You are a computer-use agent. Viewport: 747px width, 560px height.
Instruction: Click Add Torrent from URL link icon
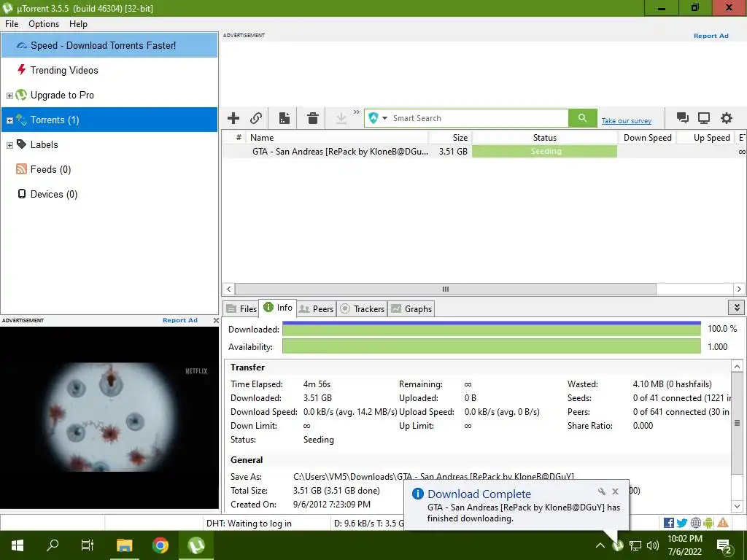(256, 118)
